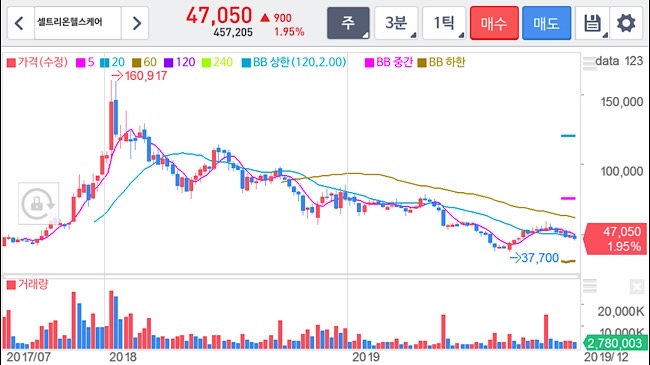Viewport: 650px width, 365px height.
Task: Click the 37,700 low price marker
Action: pos(534,258)
